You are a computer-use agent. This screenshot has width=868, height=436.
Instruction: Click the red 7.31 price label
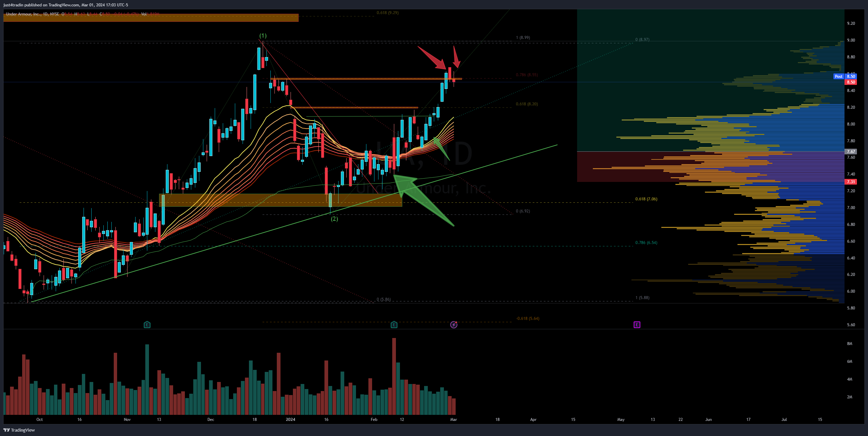[x=851, y=182]
